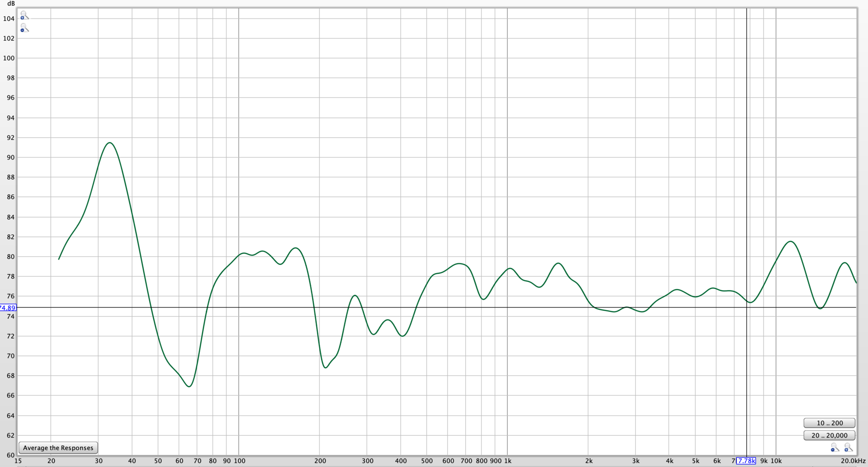Click the 400 label on the frequency axis
This screenshot has height=467, width=868.
tap(401, 461)
